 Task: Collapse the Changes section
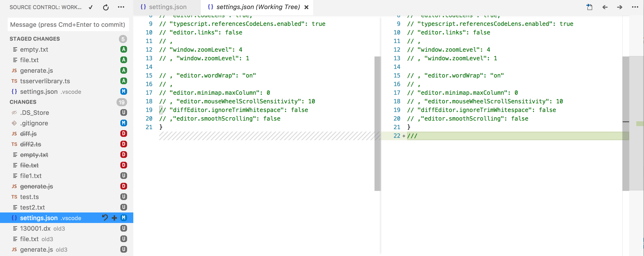(23, 102)
